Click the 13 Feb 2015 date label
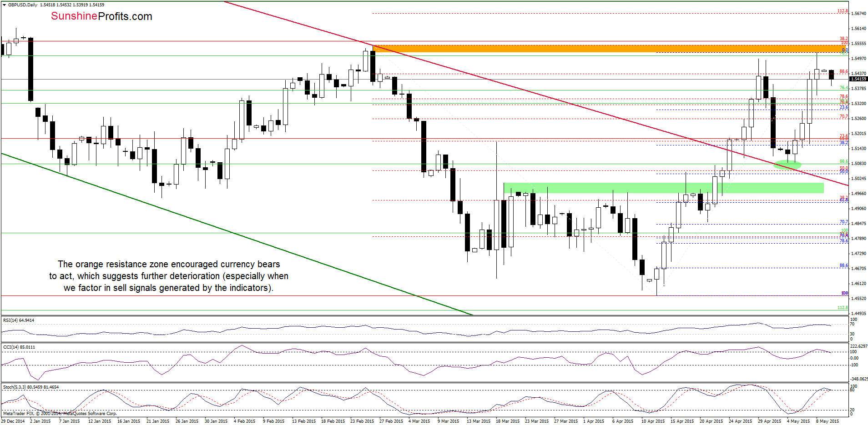This screenshot has height=425, width=868. click(303, 421)
